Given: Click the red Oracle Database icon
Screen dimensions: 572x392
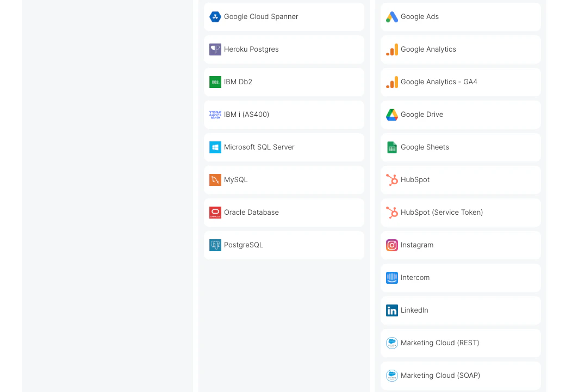Looking at the screenshot, I should (x=215, y=213).
